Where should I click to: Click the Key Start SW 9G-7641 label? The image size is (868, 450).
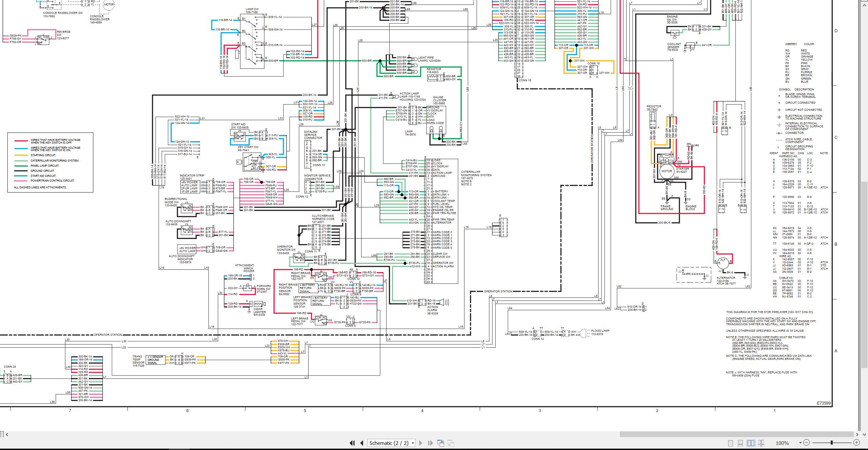click(x=248, y=148)
